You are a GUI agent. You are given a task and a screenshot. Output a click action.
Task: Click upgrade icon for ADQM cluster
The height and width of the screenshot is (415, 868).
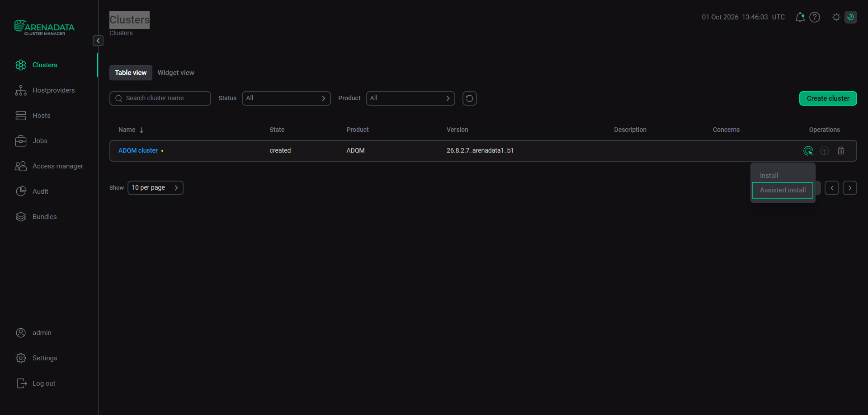pyautogui.click(x=825, y=151)
